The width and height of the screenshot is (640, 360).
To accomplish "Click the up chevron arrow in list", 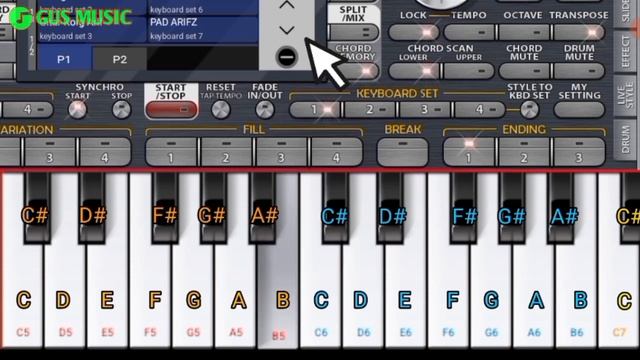I will click(x=287, y=5).
